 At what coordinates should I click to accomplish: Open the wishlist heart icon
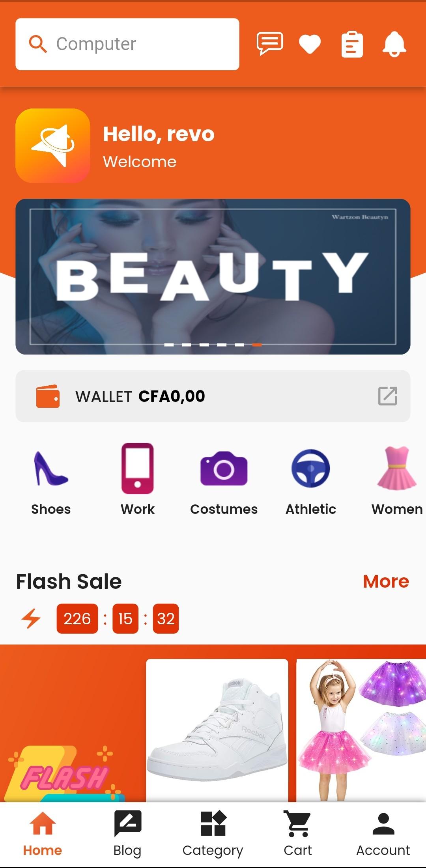[x=310, y=44]
